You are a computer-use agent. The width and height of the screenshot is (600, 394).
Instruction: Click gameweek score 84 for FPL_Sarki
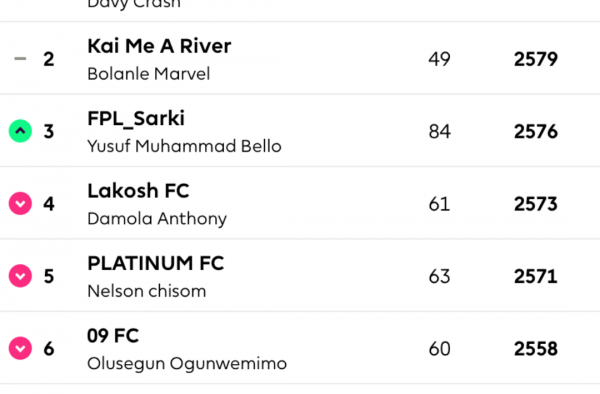click(439, 132)
